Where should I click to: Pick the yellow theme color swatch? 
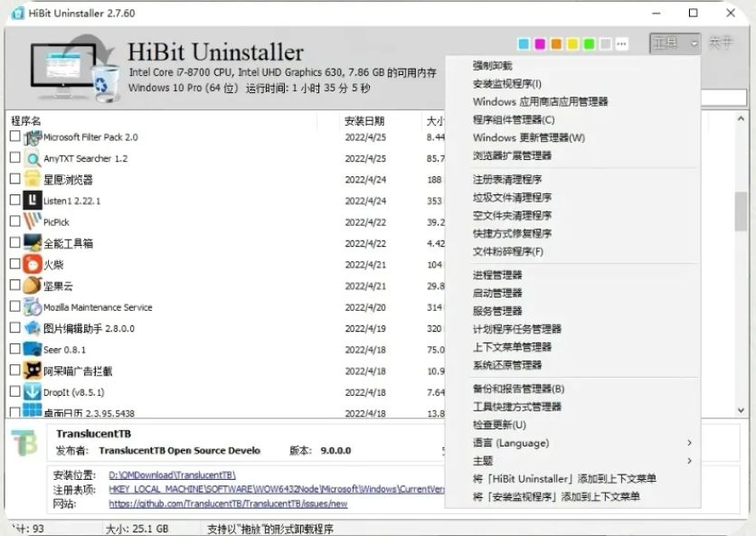point(572,44)
